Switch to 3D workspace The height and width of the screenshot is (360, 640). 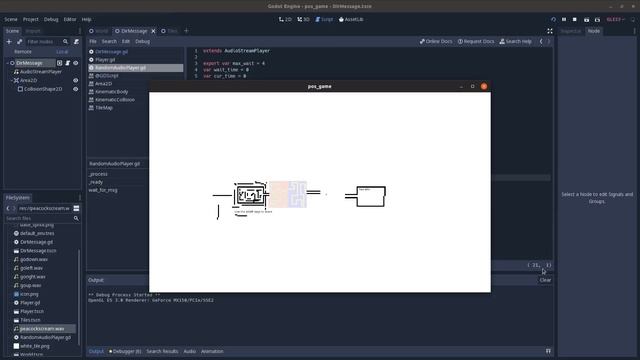pyautogui.click(x=303, y=19)
